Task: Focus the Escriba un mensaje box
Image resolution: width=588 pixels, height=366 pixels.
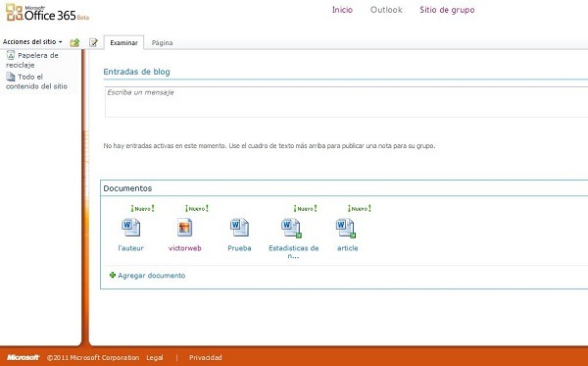Action: 346,102
